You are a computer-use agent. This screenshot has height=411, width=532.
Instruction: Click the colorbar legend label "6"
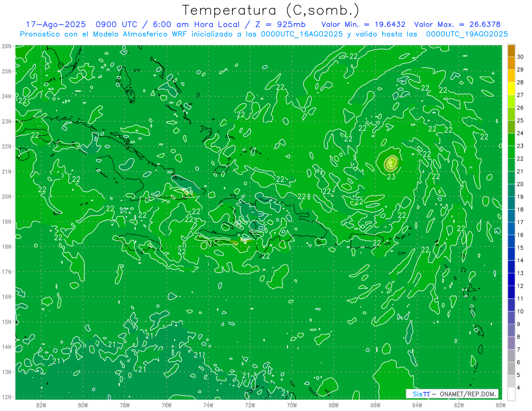coord(519,362)
